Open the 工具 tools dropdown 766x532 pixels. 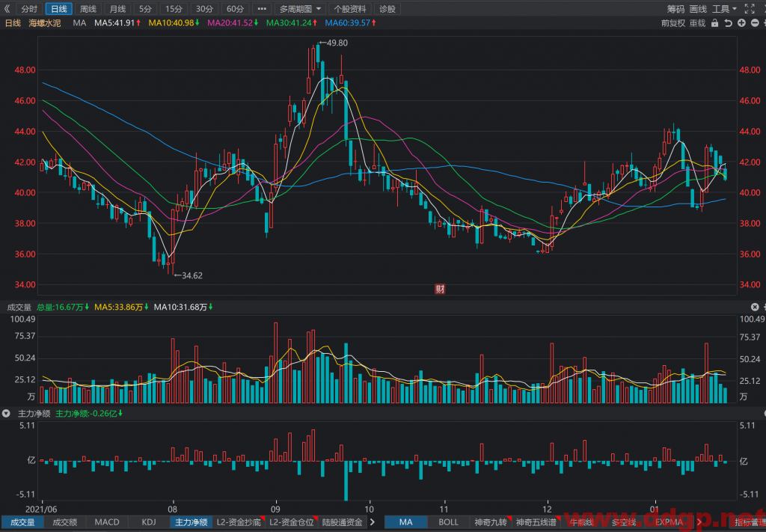[724, 9]
